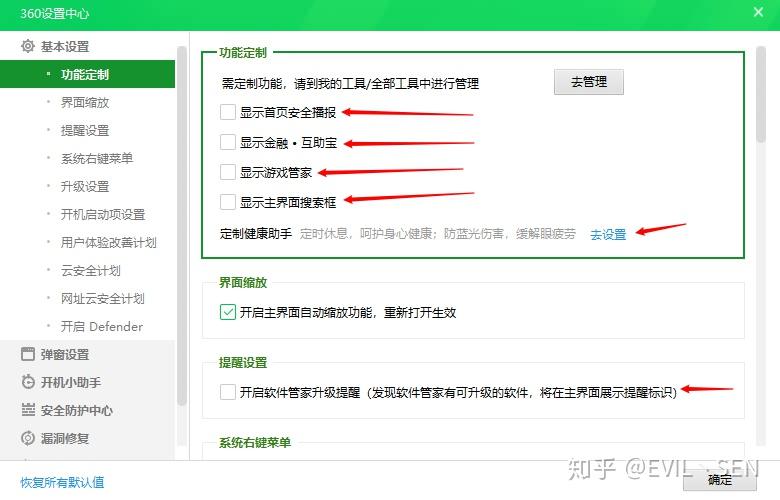
Task: Click the 提醒设置 group heading
Action: [243, 362]
